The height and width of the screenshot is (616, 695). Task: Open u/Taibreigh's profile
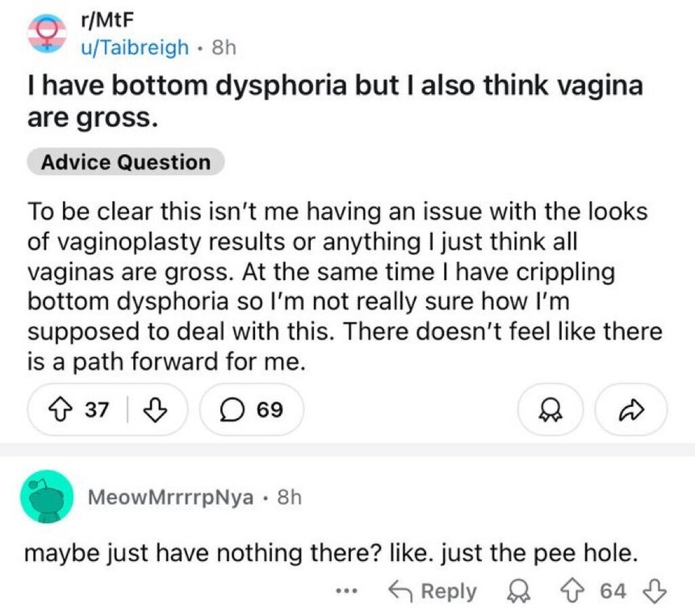coord(134,47)
